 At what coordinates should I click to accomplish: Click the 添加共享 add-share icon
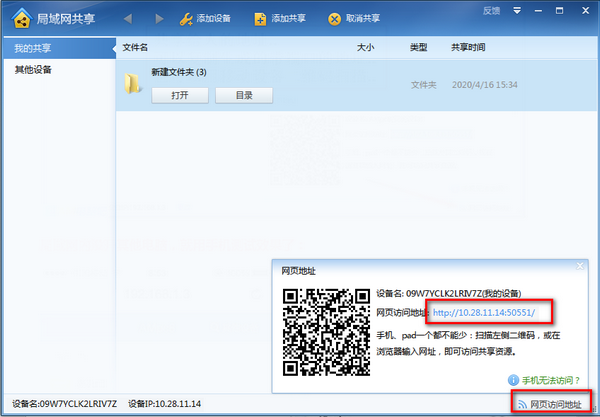point(260,19)
